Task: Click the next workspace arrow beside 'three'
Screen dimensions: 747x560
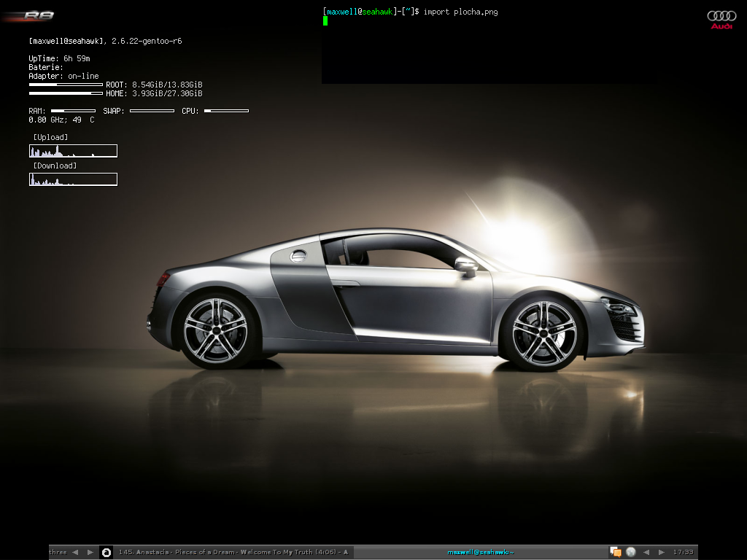Action: click(x=90, y=552)
